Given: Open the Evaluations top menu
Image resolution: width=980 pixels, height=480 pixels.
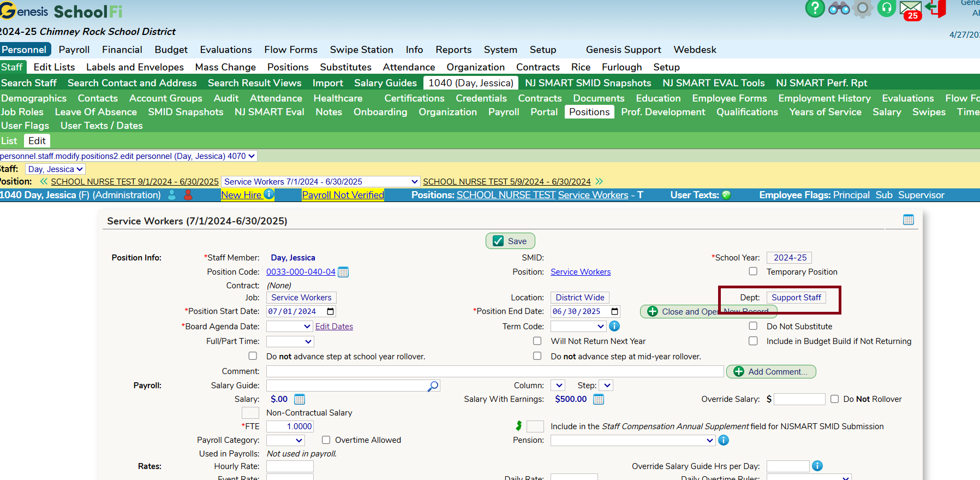Looking at the screenshot, I should pos(226,50).
